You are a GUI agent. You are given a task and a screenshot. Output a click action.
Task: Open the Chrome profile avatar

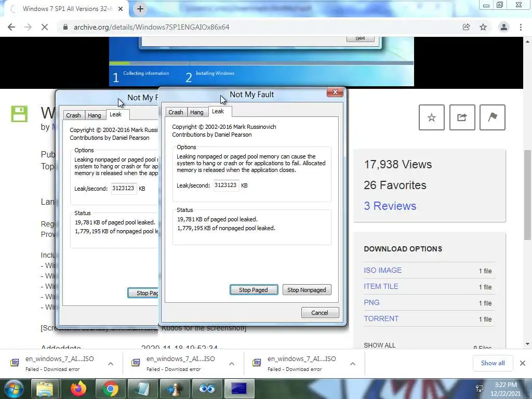tap(504, 27)
